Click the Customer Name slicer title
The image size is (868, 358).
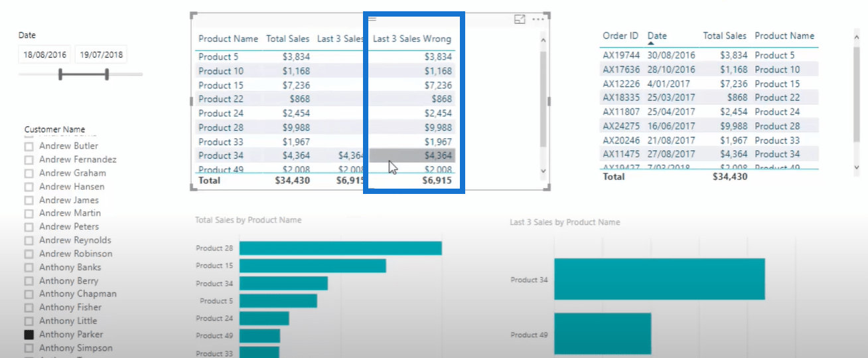click(x=54, y=130)
